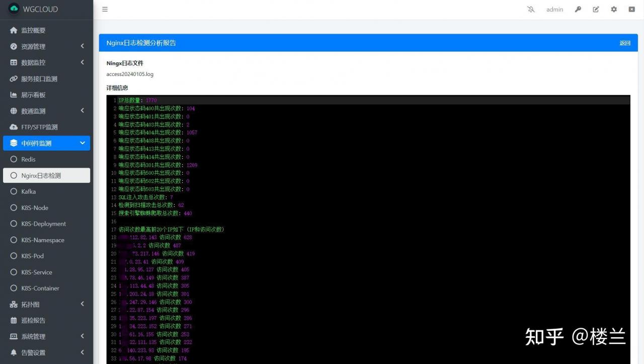Toggle the sidebar with the hamburger icon
This screenshot has width=644, height=364.
click(x=105, y=9)
